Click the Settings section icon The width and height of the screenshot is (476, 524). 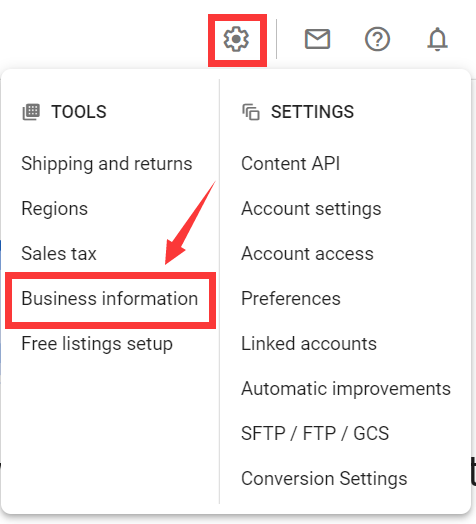(x=251, y=112)
